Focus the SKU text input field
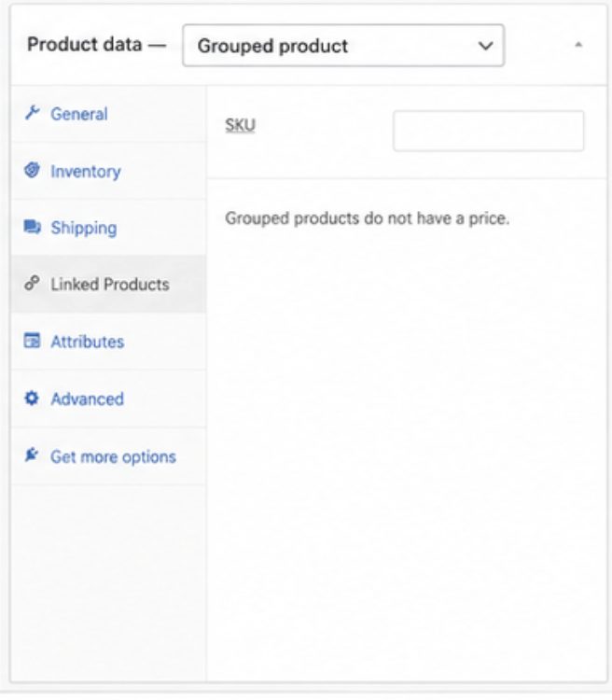Screen dimensions: 612x700 (x=488, y=131)
